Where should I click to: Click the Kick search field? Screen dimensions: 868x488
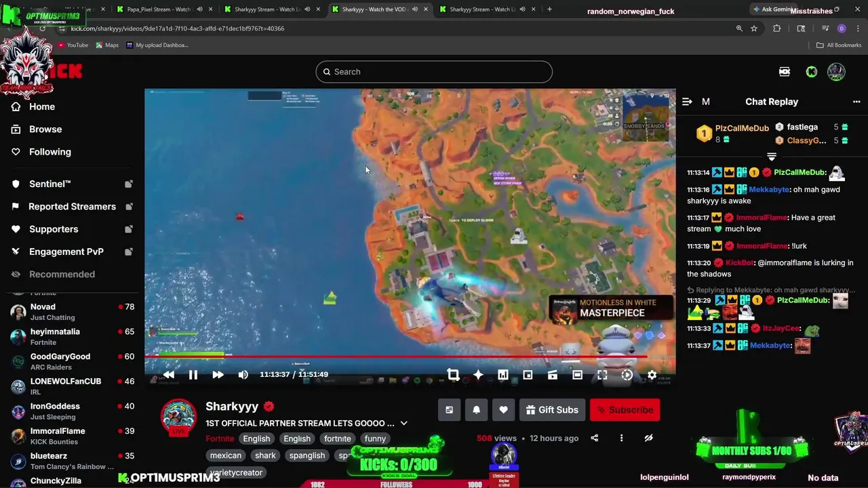434,72
